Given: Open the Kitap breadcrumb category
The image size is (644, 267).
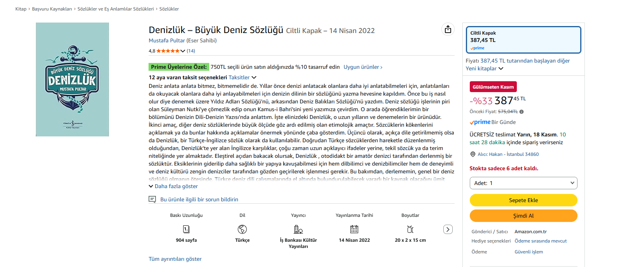Looking at the screenshot, I should point(21,9).
